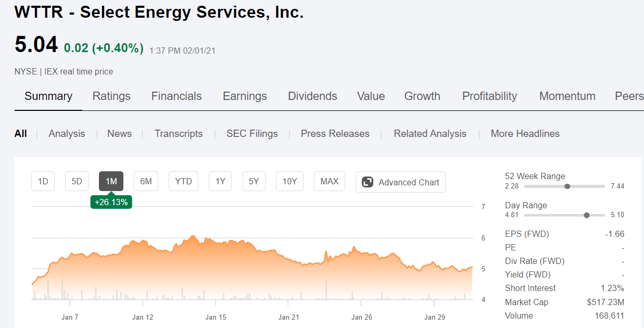644x328 pixels.
Task: Switch chart to 5D range
Action: 77,181
